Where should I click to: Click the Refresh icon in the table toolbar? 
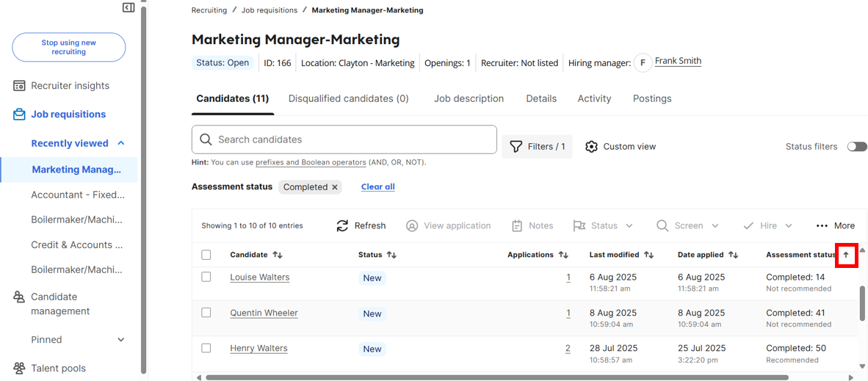click(343, 226)
